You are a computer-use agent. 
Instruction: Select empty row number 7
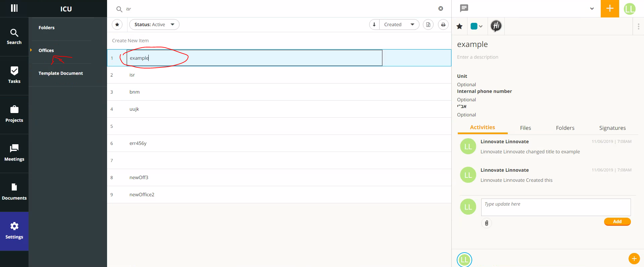point(279,160)
